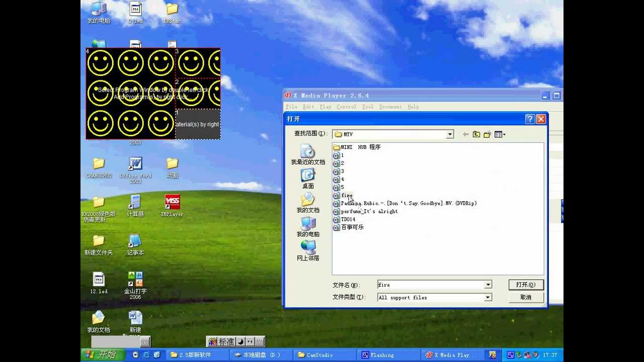This screenshot has height=362, width=644.
Task: Select the CHANGSHUO folder on desktop
Action: coord(99,168)
